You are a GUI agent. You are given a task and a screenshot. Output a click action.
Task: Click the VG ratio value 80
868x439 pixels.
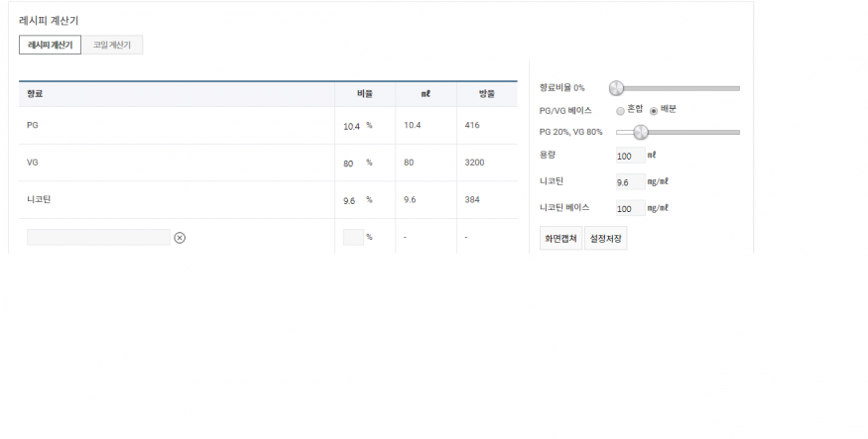[349, 163]
